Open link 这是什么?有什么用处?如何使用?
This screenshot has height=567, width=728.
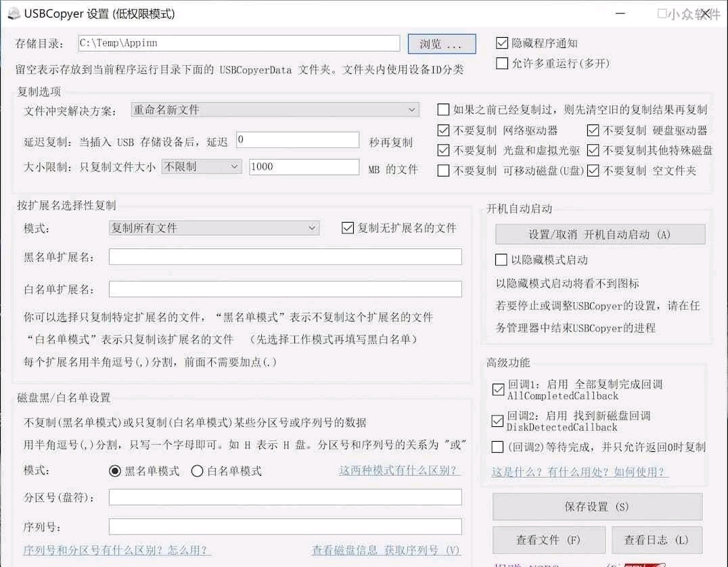coord(579,472)
